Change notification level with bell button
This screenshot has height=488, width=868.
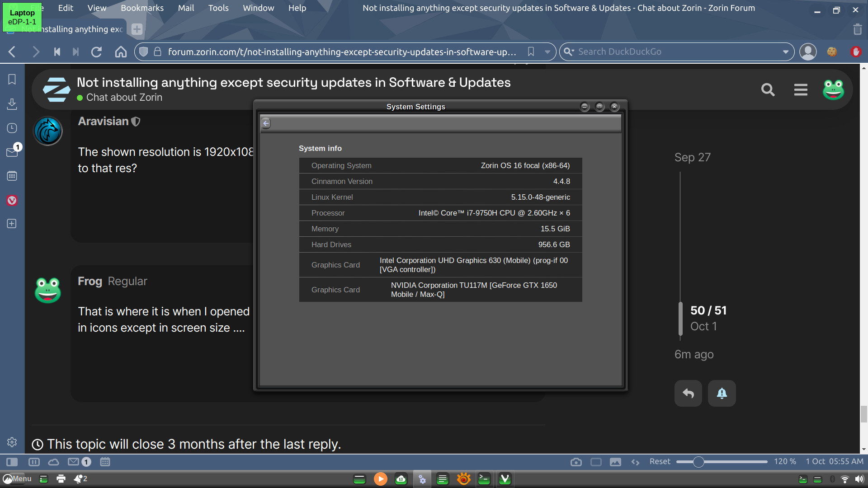point(722,394)
